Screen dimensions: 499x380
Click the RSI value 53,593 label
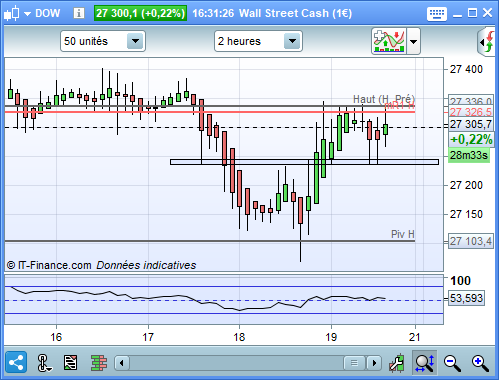coord(466,298)
